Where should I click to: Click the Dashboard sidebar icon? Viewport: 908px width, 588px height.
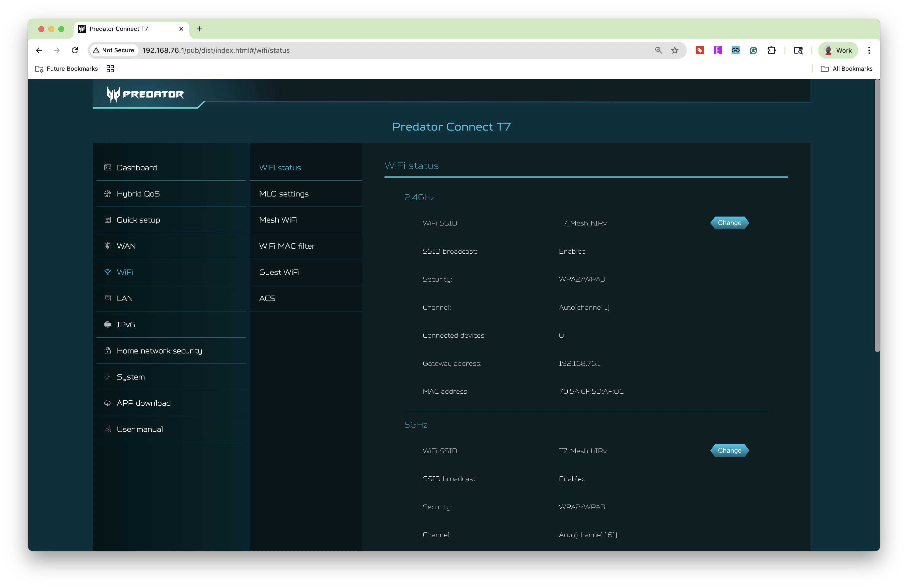point(108,167)
